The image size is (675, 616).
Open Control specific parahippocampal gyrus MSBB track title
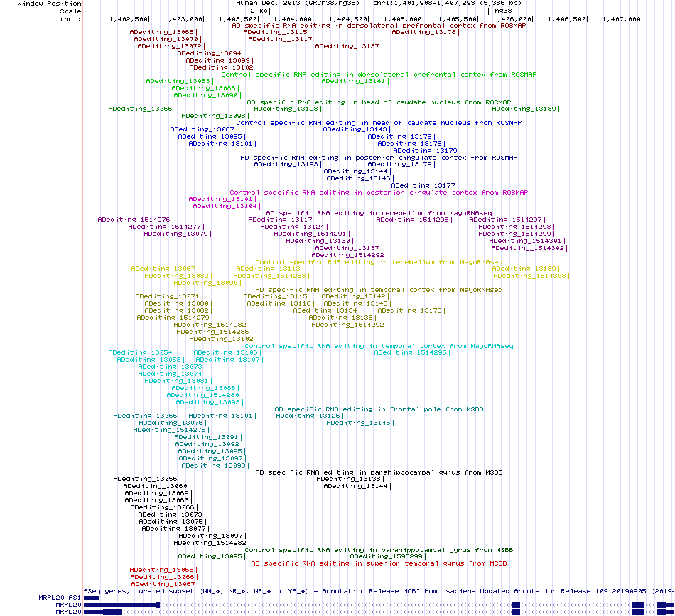379,550
